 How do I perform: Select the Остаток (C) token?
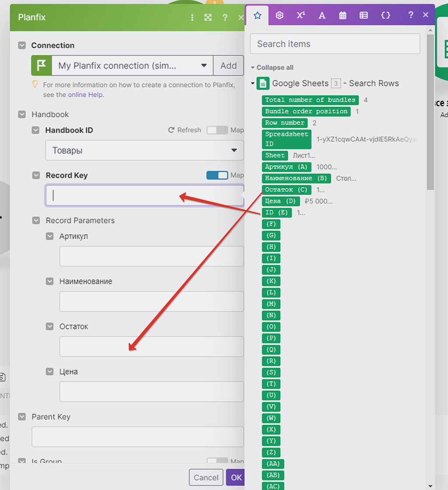click(287, 190)
